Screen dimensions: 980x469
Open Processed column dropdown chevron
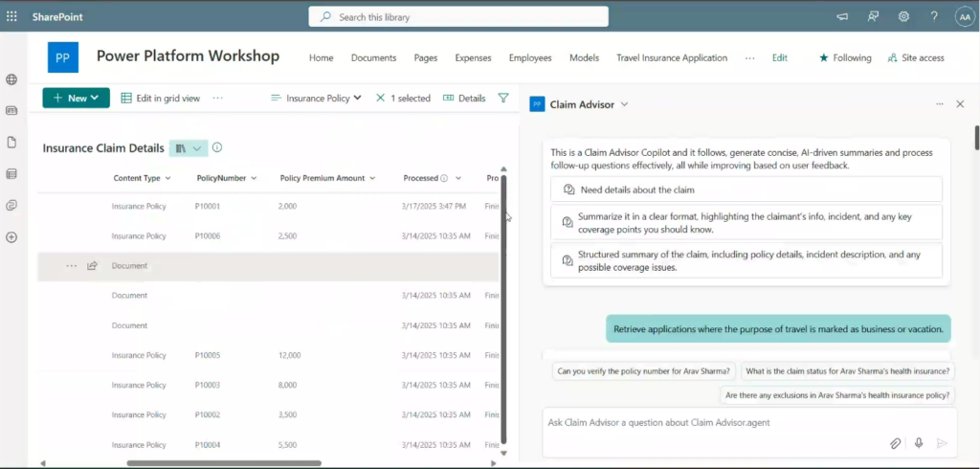click(x=458, y=178)
